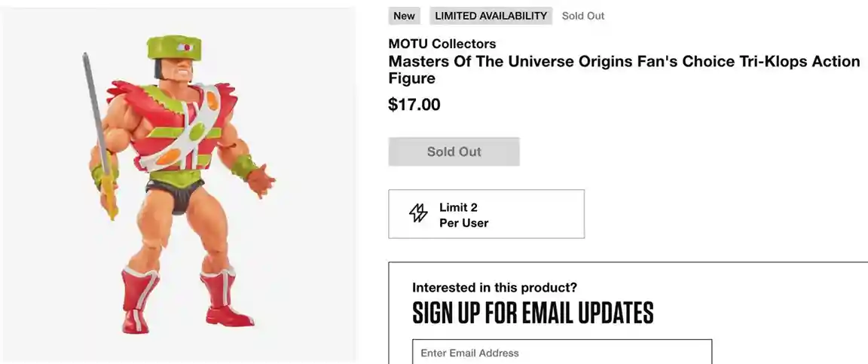Click the "LIMITED AVAILABILITY" badge
Screen dimensions: 868x364
491,16
